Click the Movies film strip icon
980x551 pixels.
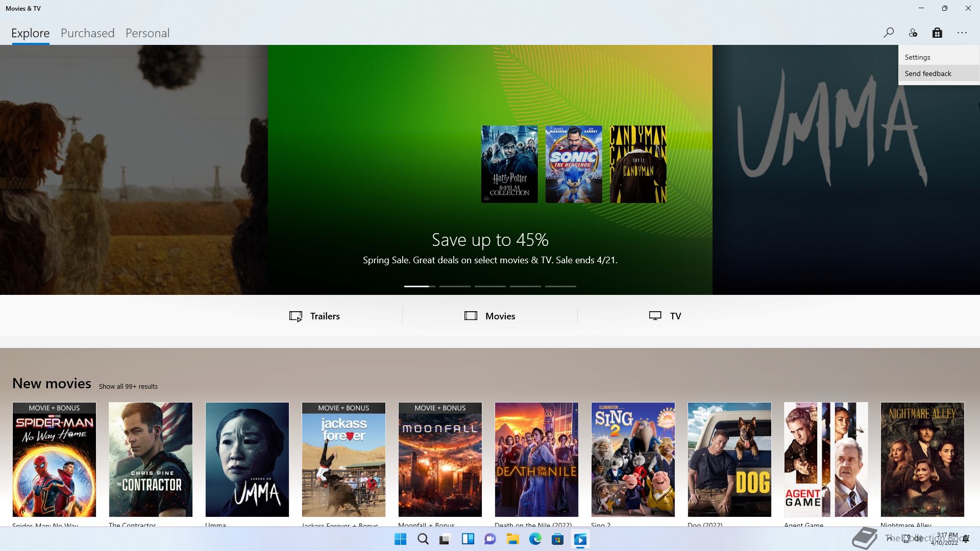click(471, 316)
